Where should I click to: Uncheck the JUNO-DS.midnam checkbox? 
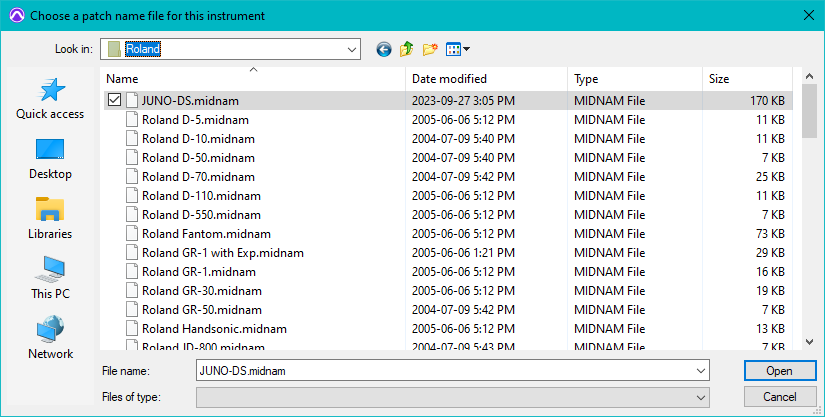pos(114,100)
